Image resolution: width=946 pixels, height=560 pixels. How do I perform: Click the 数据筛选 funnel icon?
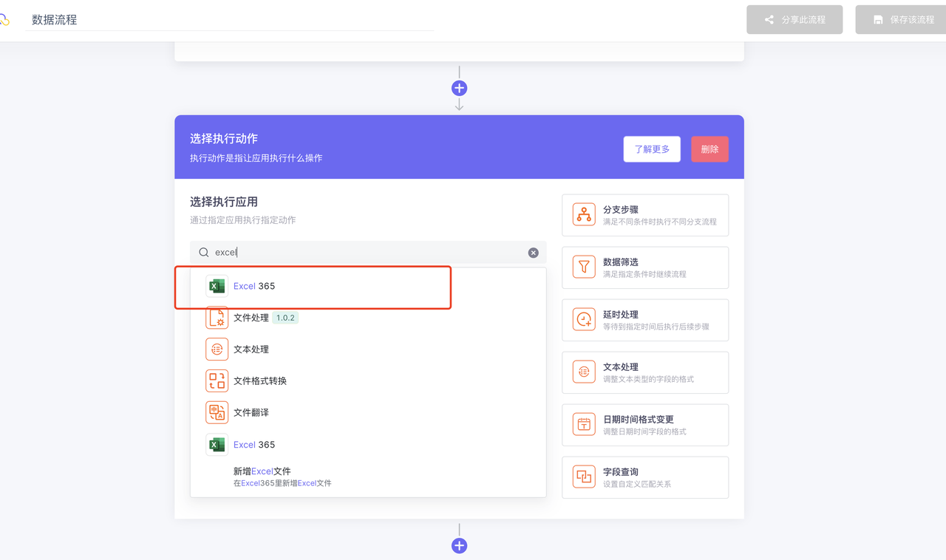click(584, 267)
